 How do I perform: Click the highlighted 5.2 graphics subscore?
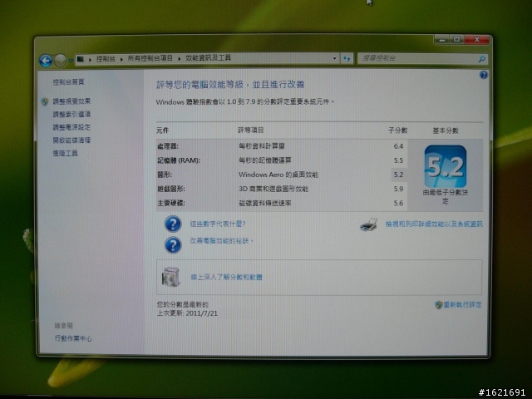(x=398, y=175)
